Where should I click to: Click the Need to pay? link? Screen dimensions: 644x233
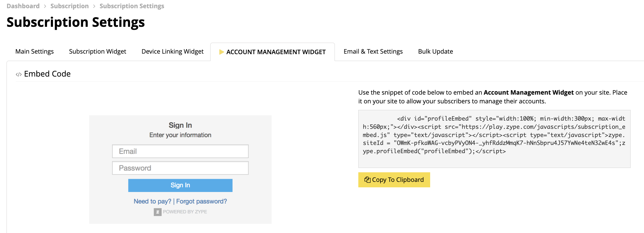152,201
